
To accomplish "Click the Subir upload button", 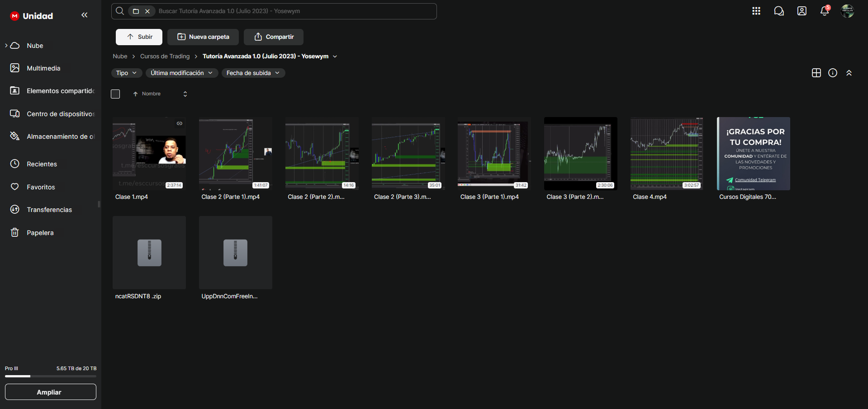I will pyautogui.click(x=139, y=37).
